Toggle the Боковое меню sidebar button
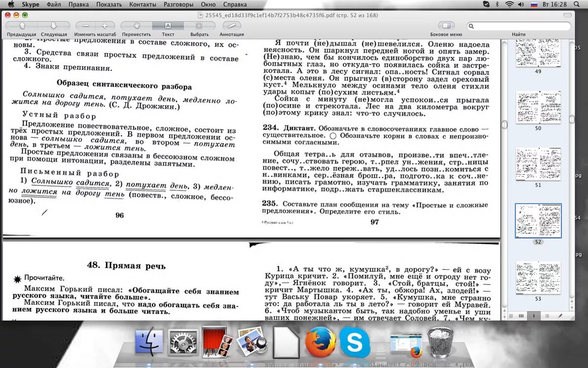The height and width of the screenshot is (368, 588). click(x=446, y=26)
